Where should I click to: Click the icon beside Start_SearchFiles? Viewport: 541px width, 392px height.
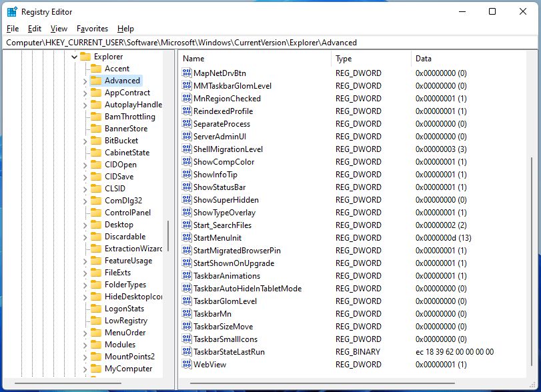point(187,225)
